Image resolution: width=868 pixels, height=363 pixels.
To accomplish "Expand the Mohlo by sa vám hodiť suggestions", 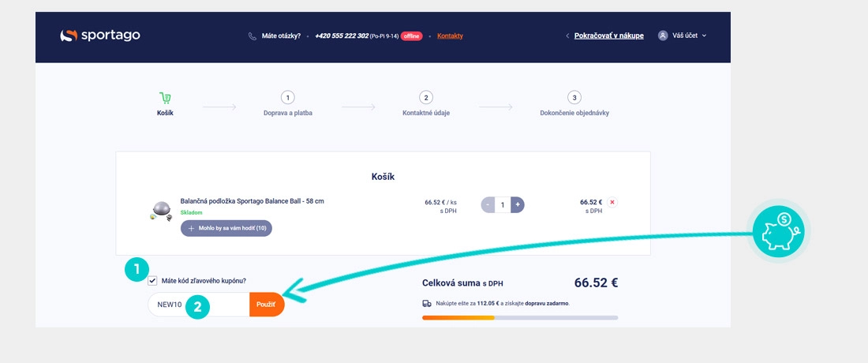I will click(226, 228).
